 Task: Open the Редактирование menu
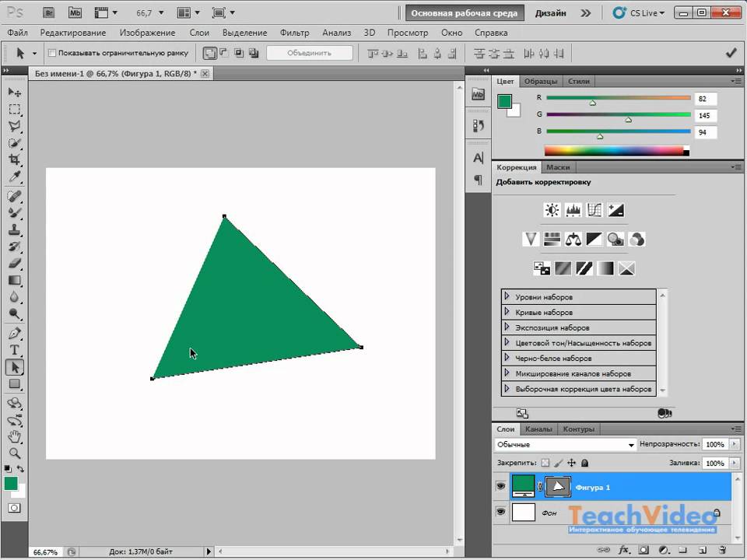(x=73, y=33)
